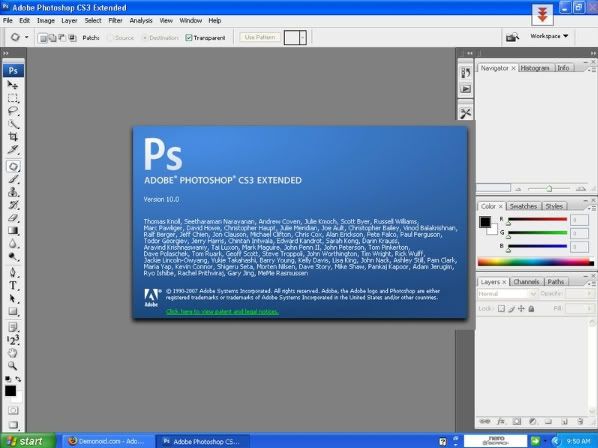Choose Subtract from selection mode button
The height and width of the screenshot is (448, 598).
point(62,38)
